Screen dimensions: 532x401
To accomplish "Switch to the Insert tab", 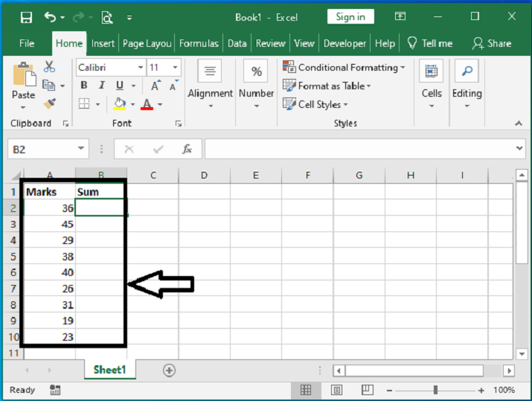I will point(103,43).
